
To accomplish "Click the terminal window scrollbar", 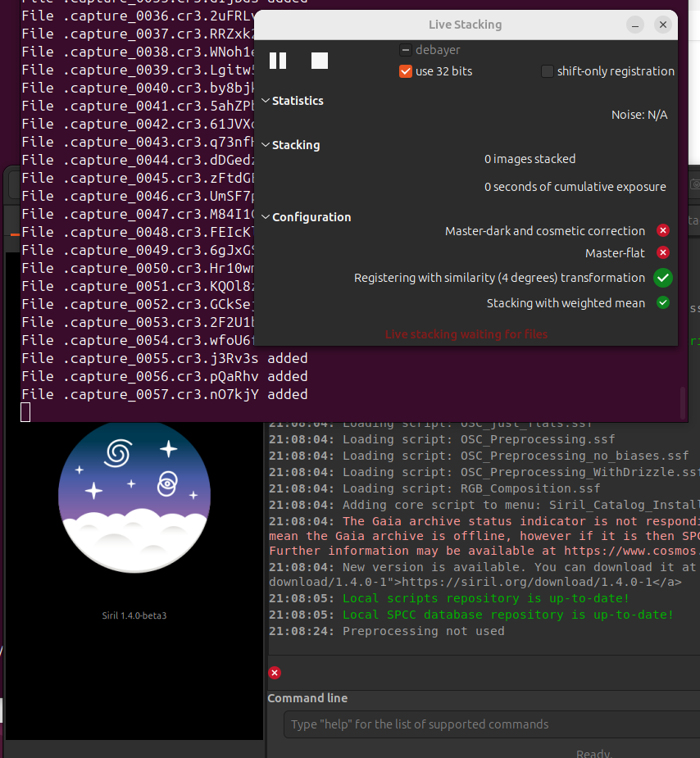I will pyautogui.click(x=683, y=402).
